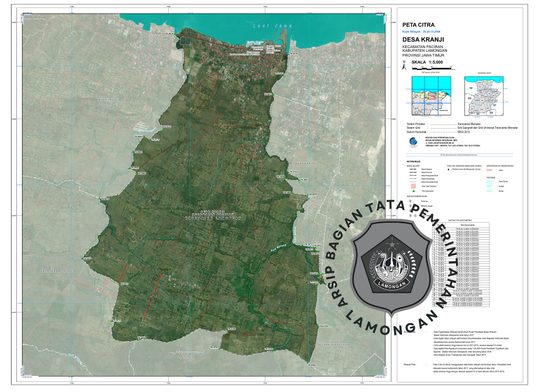Click the scale bar under SKALA 1:5,000
The height and width of the screenshot is (392, 542).
(431, 68)
